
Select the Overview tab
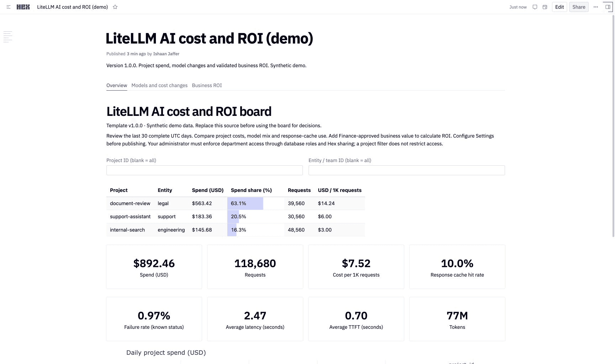tap(117, 85)
